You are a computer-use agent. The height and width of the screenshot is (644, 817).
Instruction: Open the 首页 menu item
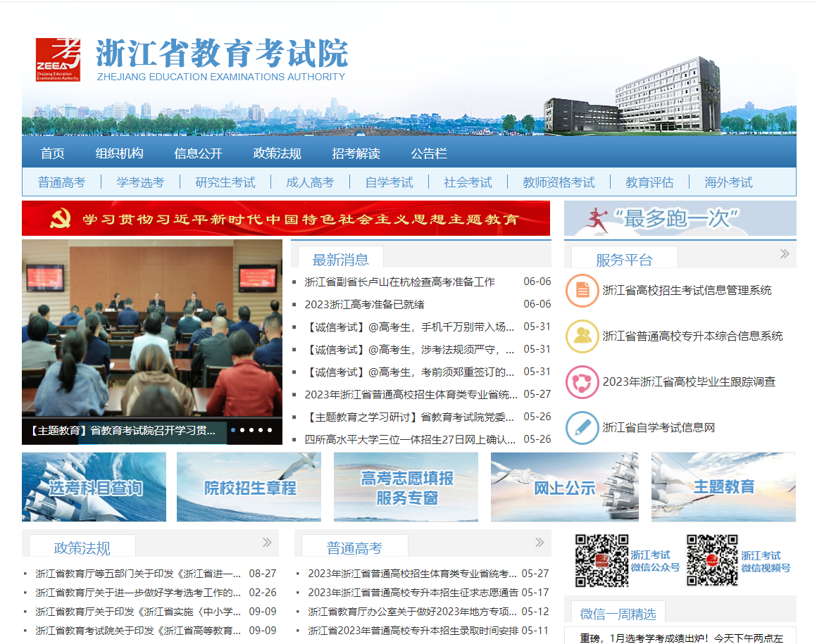point(53,153)
